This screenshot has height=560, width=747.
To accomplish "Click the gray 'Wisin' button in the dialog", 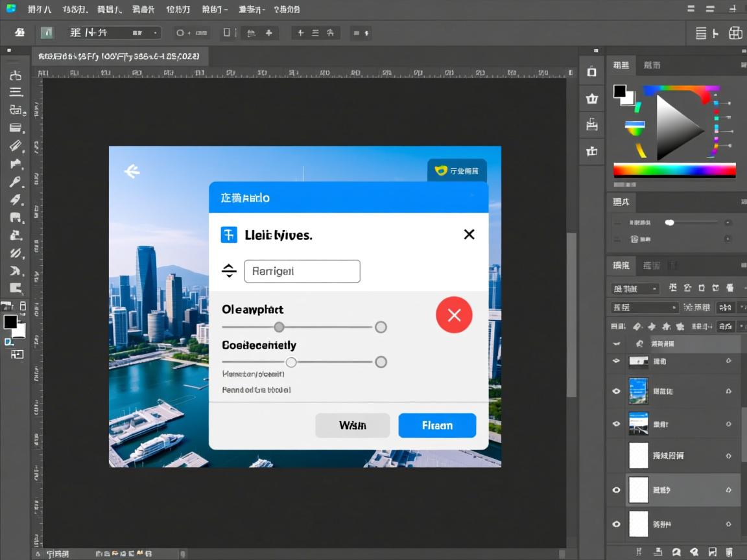I will [352, 425].
